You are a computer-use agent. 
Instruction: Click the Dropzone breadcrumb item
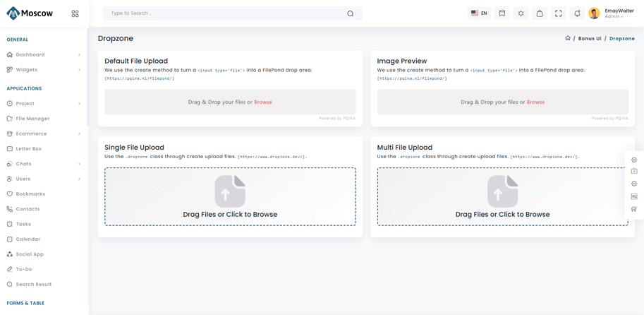622,38
